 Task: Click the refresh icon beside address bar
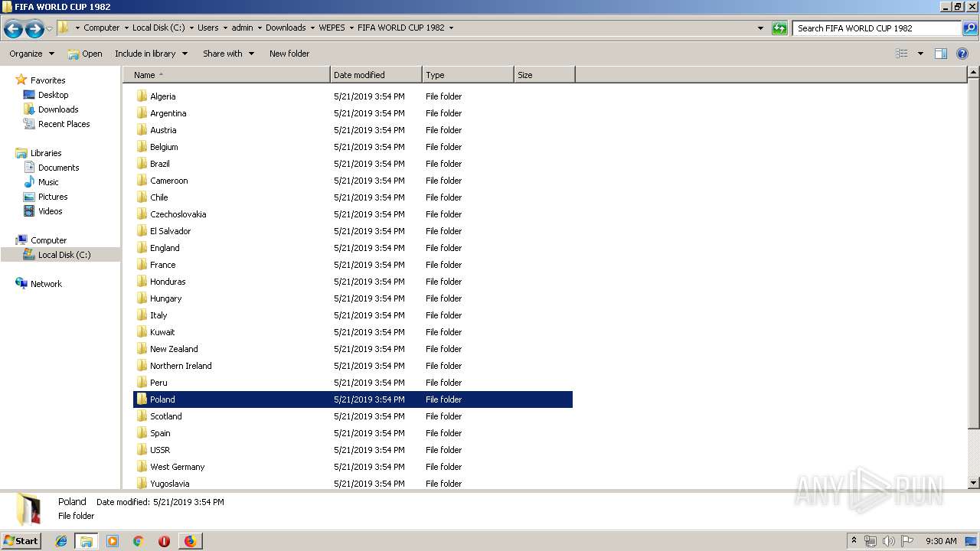pyautogui.click(x=779, y=28)
